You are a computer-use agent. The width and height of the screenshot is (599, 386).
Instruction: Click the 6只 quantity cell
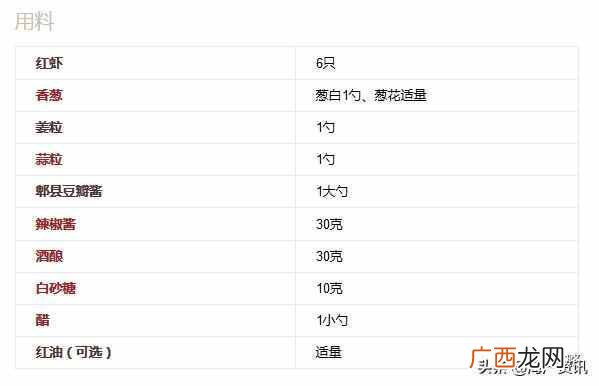click(325, 63)
